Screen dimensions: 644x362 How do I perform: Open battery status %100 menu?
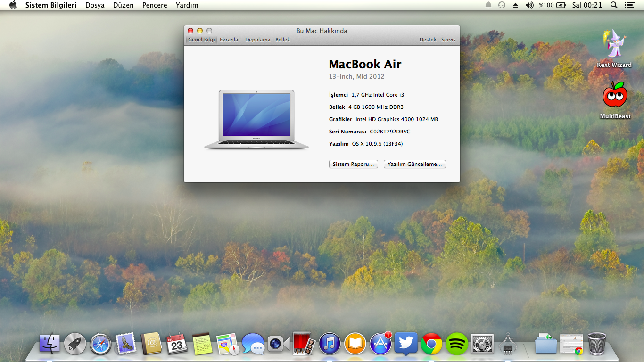click(553, 5)
